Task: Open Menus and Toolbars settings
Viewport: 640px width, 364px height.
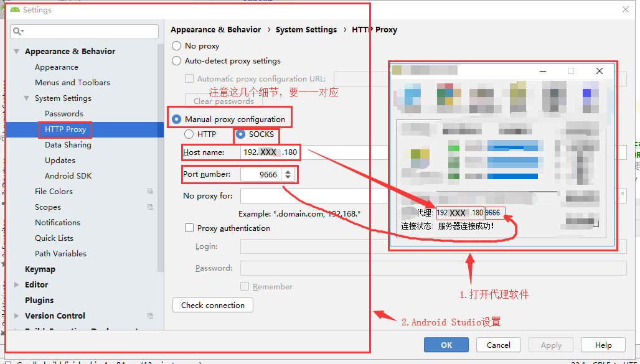Action: (x=72, y=82)
